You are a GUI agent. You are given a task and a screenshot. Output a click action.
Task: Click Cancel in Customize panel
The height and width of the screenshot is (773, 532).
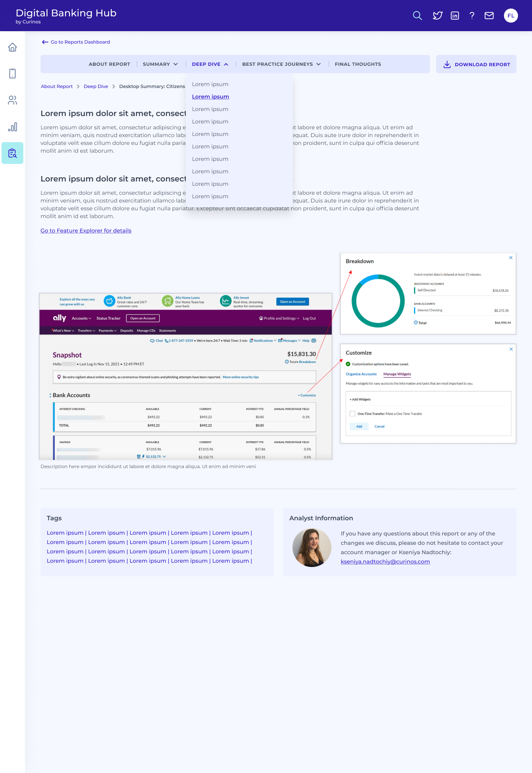[379, 426]
